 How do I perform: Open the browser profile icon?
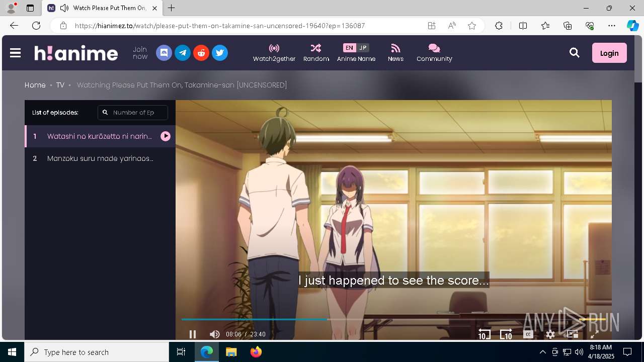point(11,8)
